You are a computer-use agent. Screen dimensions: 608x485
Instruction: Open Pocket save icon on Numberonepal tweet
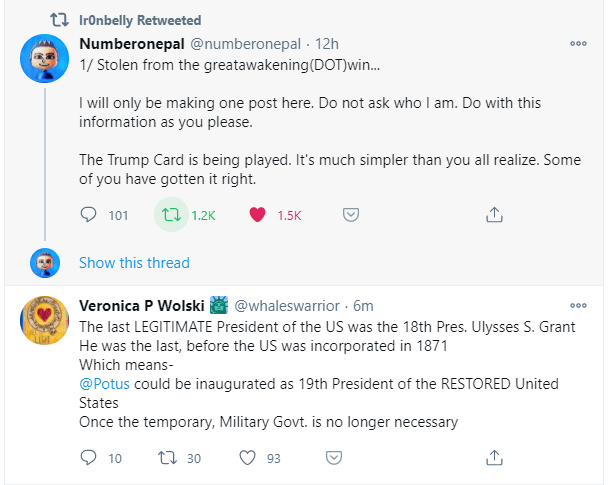point(351,214)
